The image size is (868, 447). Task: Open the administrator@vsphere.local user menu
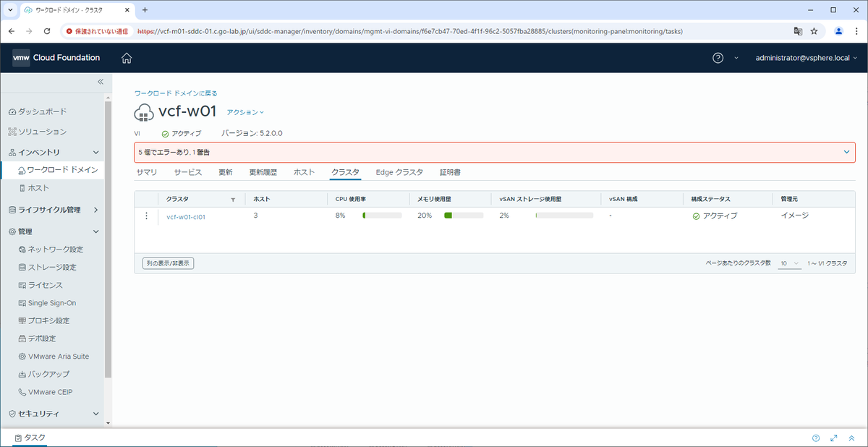[x=806, y=58]
